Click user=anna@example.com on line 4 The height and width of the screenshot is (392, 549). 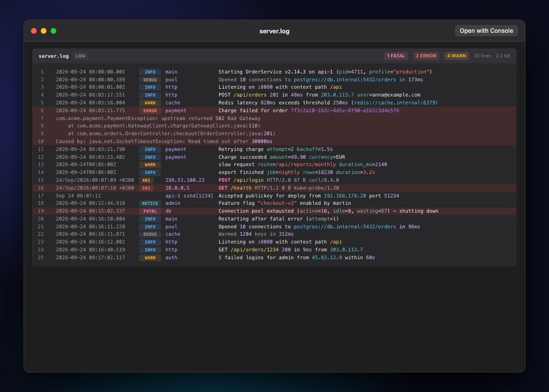(389, 95)
